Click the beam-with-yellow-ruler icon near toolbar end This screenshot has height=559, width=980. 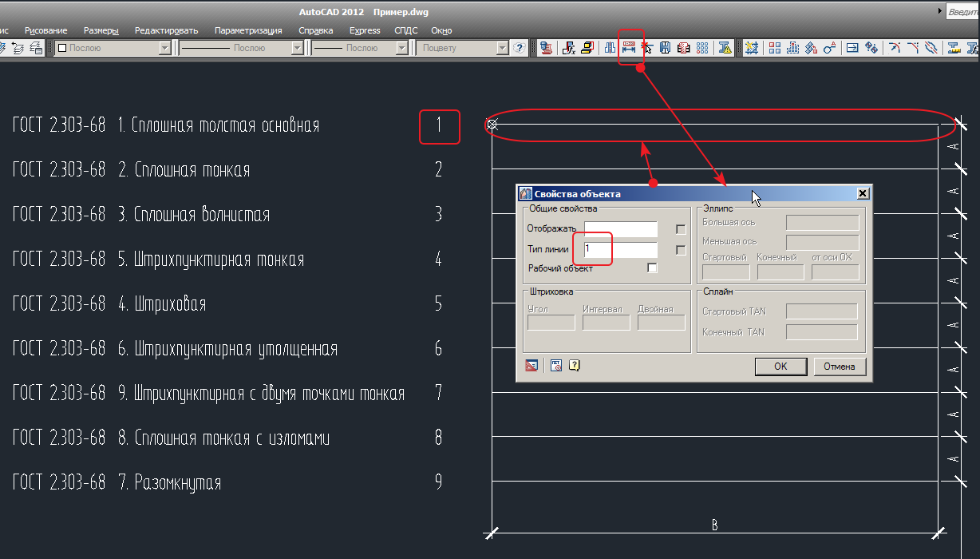pyautogui.click(x=953, y=48)
